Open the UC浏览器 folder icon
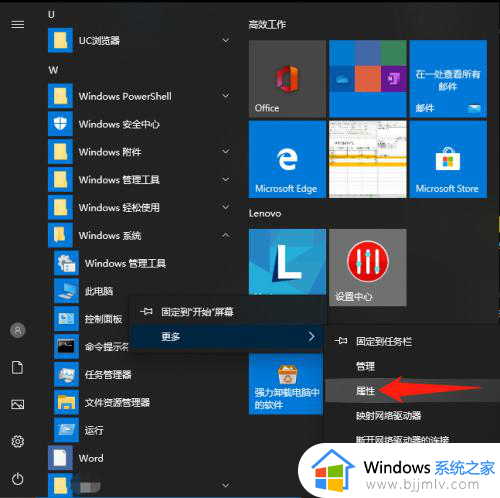 tap(60, 41)
